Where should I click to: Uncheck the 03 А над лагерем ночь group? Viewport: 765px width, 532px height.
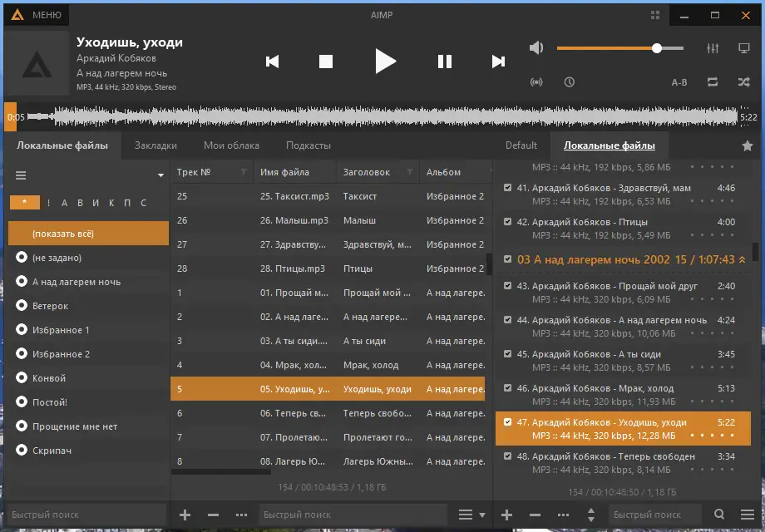(507, 259)
